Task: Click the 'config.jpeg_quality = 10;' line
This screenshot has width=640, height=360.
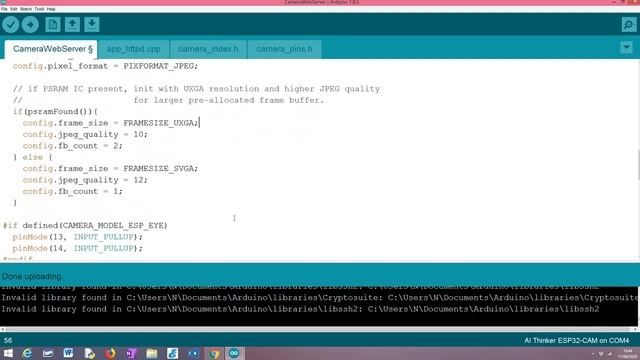Action: pos(85,134)
